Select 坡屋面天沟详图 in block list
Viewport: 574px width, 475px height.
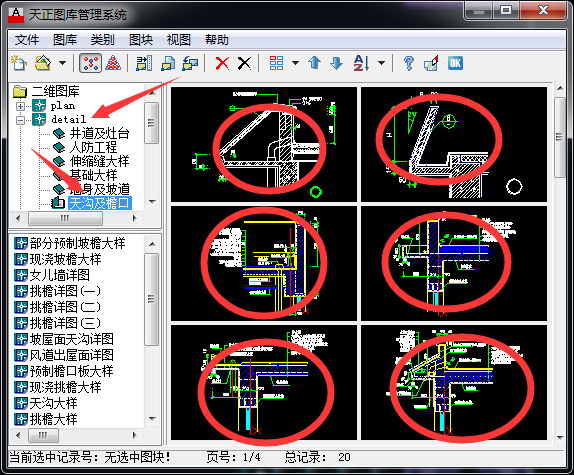pos(71,339)
